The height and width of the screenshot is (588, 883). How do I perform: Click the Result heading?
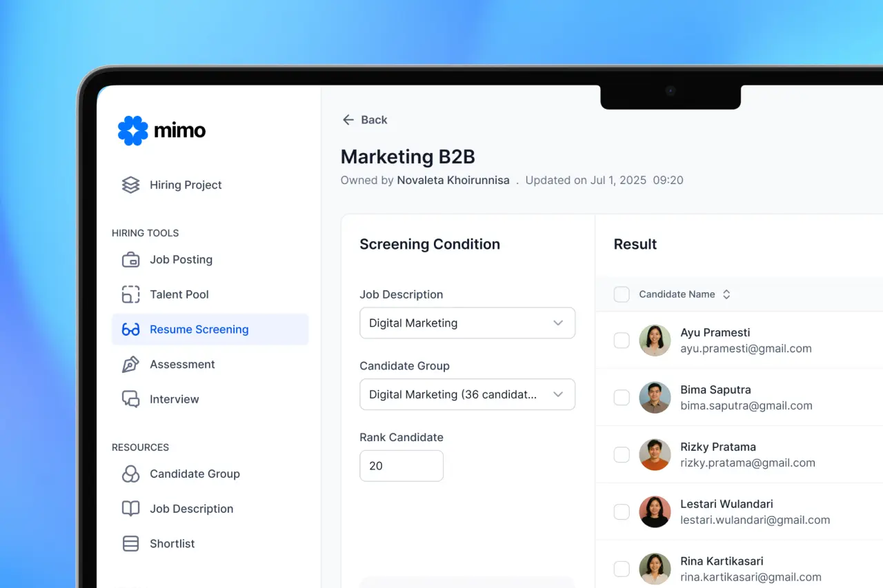click(x=635, y=245)
